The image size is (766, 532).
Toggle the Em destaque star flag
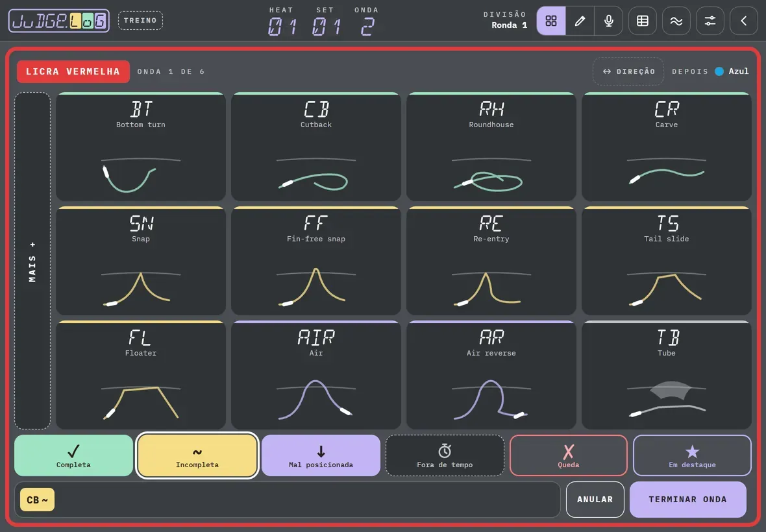tap(692, 455)
